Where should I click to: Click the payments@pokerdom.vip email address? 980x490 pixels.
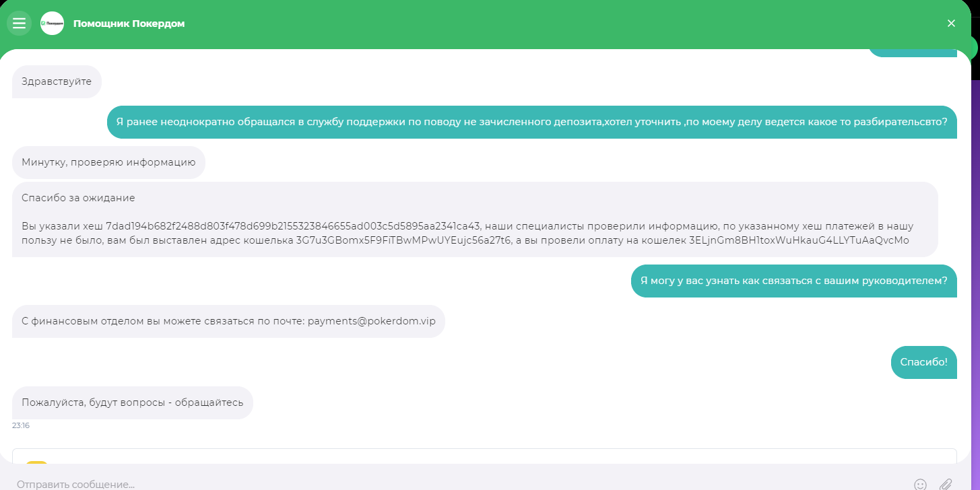point(372,321)
